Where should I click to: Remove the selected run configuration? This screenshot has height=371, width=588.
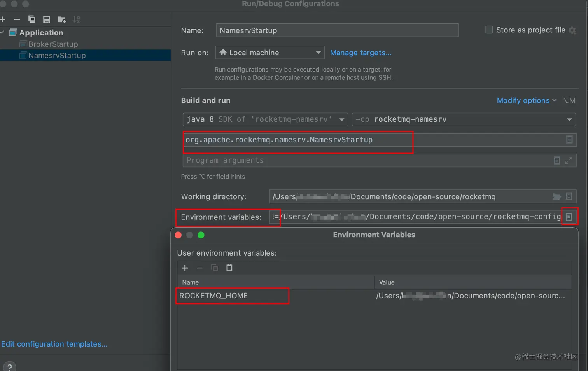coord(17,19)
